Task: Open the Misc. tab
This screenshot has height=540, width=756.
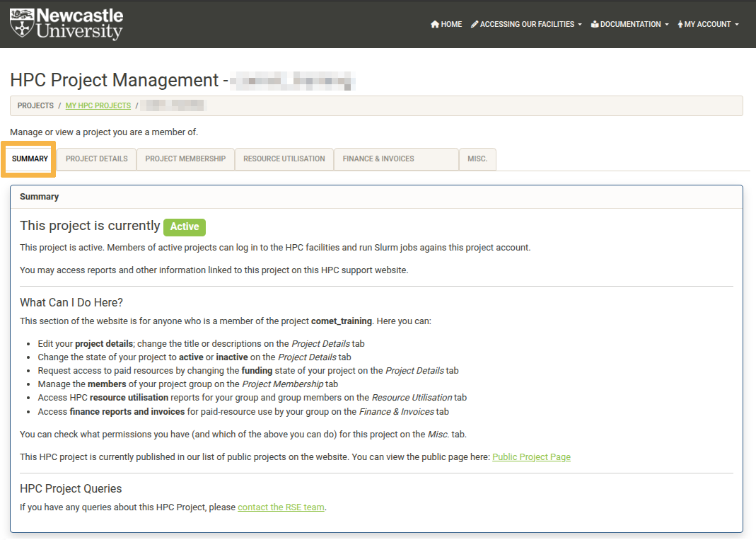Action: pos(477,159)
